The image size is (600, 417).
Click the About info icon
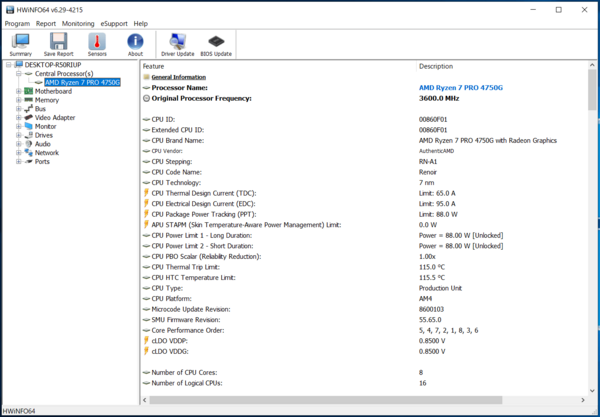pos(135,43)
